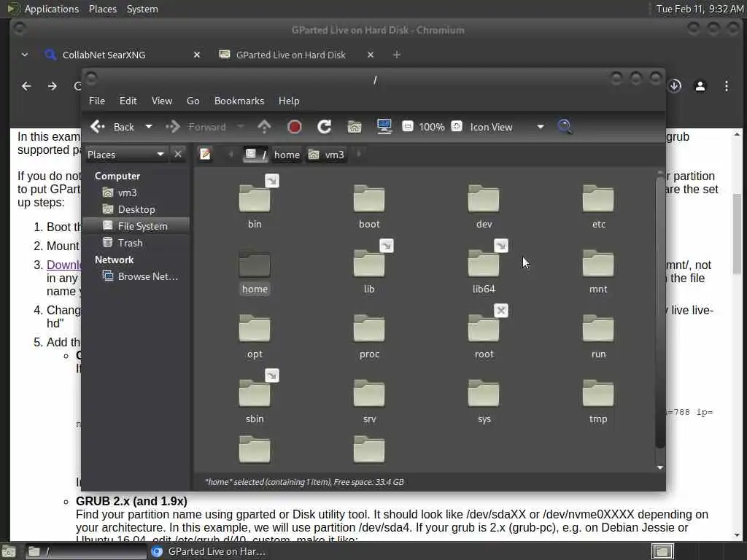Click the scroll-down arrow in file view
Image resolution: width=747 pixels, height=560 pixels.
(x=660, y=467)
